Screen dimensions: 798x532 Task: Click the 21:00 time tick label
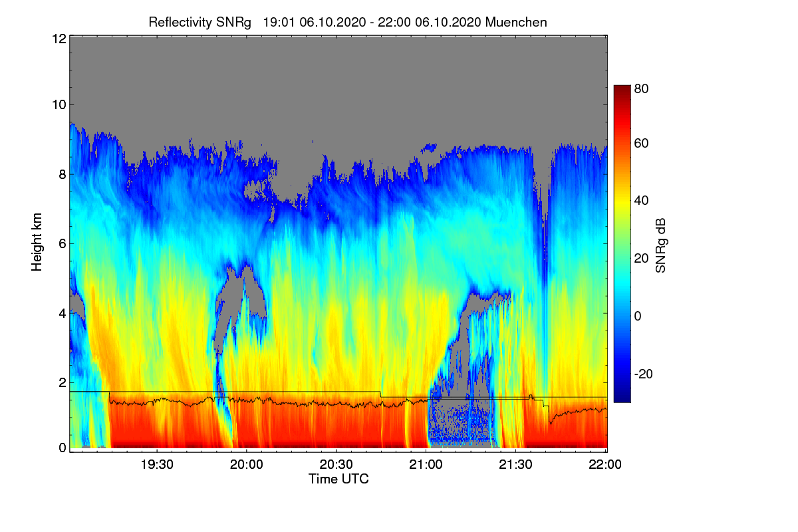point(426,465)
